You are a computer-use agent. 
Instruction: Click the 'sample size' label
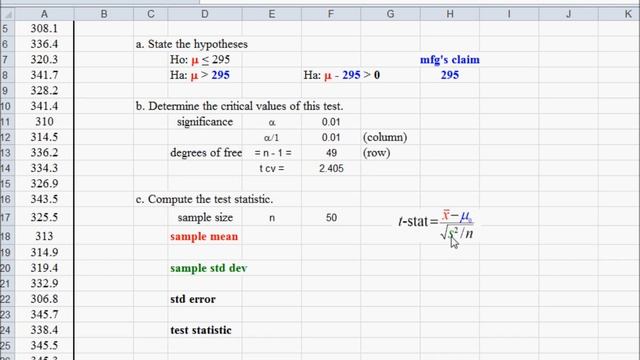(x=205, y=218)
